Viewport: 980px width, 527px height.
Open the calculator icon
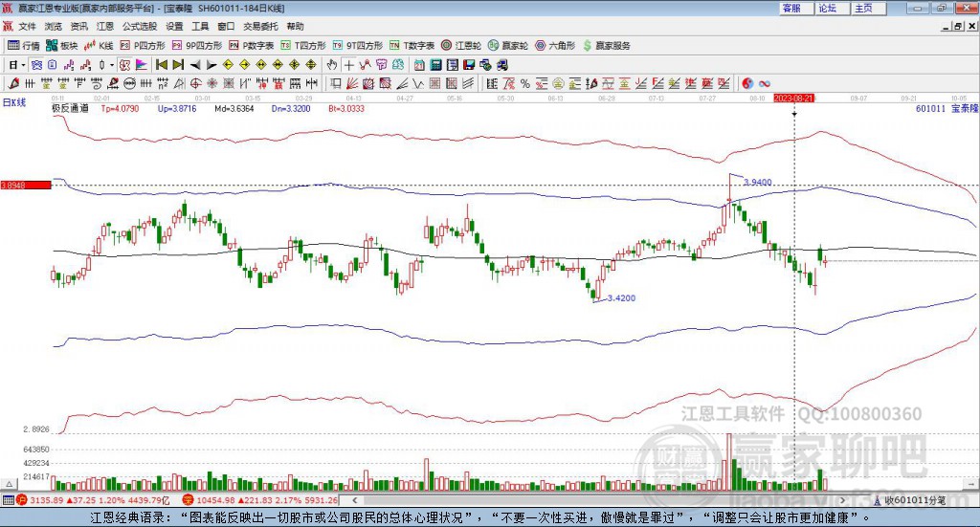[x=435, y=65]
